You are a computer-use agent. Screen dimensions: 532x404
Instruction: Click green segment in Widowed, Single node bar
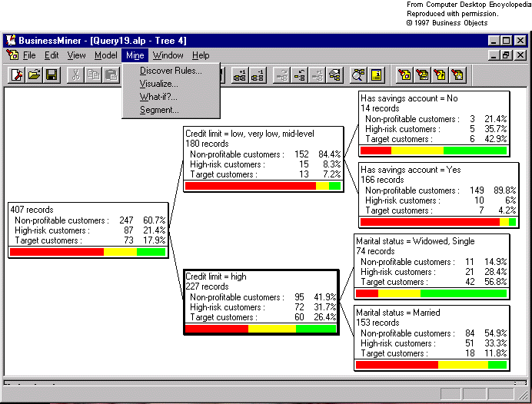[x=464, y=293]
